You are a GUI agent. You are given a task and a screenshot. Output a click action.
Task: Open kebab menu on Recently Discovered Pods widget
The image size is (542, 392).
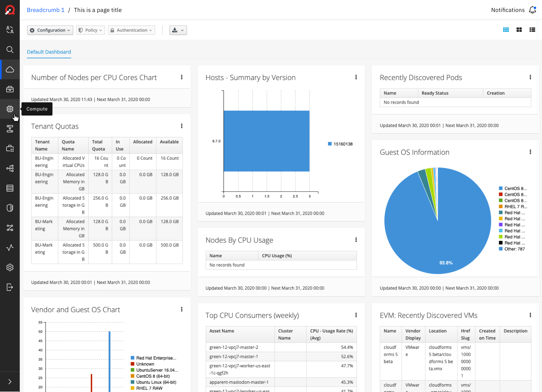tap(530, 77)
